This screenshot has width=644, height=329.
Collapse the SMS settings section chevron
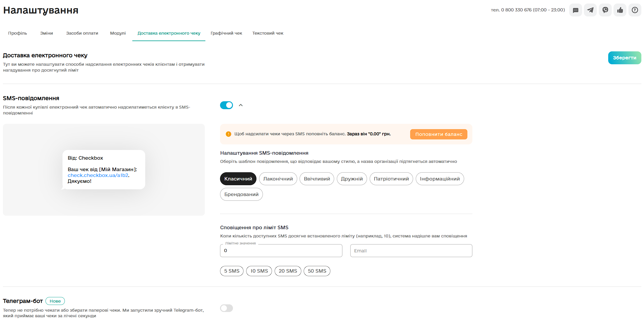241,105
